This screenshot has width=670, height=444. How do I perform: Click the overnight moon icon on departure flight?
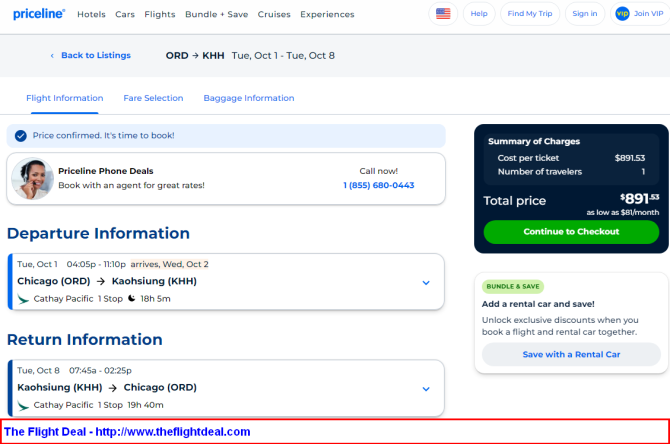pos(131,298)
